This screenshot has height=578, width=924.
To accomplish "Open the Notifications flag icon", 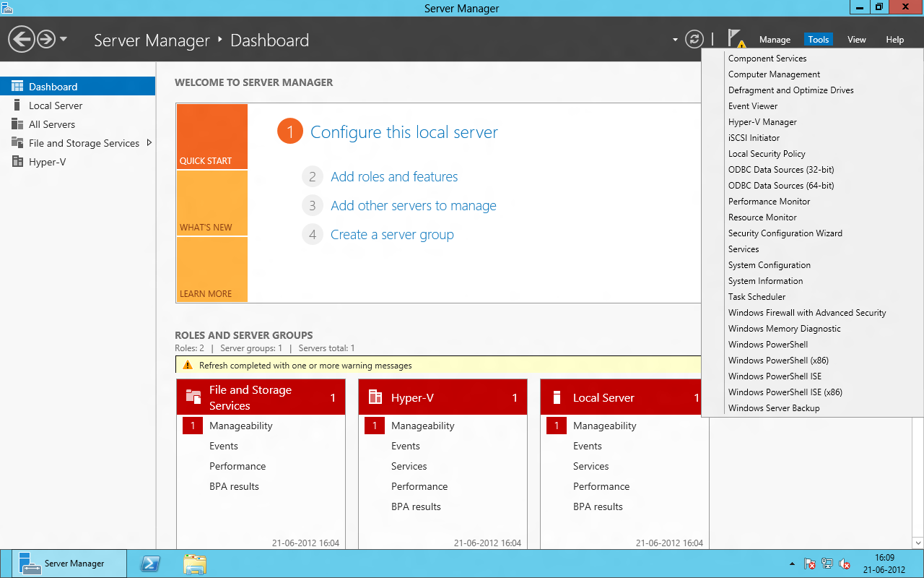I will (x=736, y=38).
